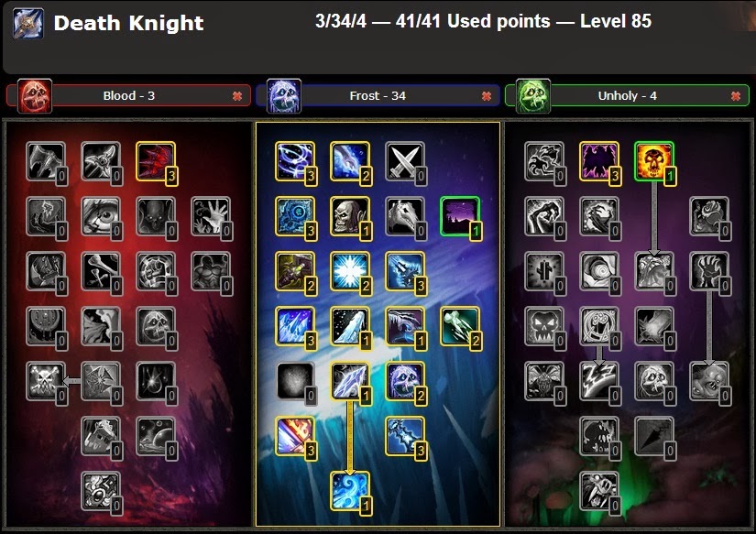The image size is (756, 534).
Task: Select the Frost - 34 tree header
Action: [x=378, y=95]
